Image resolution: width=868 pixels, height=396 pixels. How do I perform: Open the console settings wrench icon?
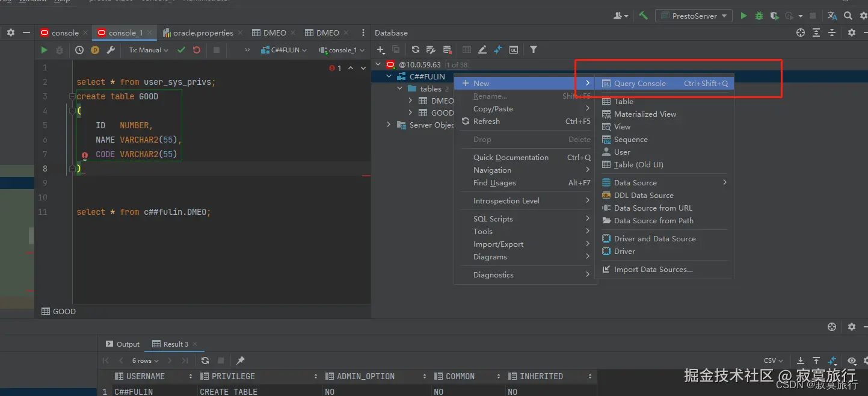point(111,51)
